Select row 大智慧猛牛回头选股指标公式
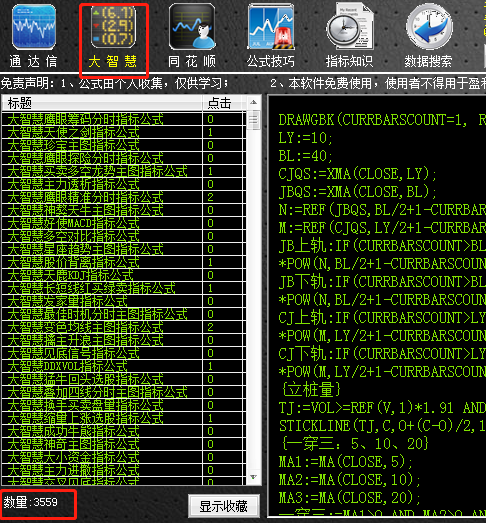 [123, 379]
